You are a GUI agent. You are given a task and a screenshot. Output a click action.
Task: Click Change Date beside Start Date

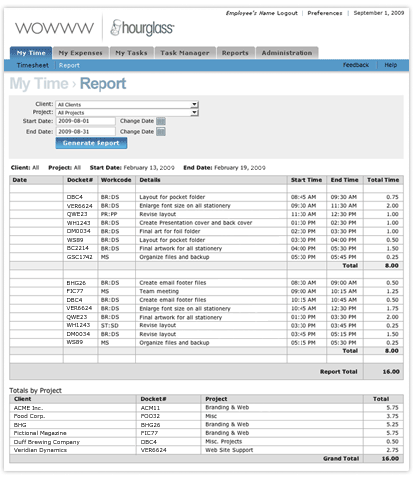coord(137,121)
